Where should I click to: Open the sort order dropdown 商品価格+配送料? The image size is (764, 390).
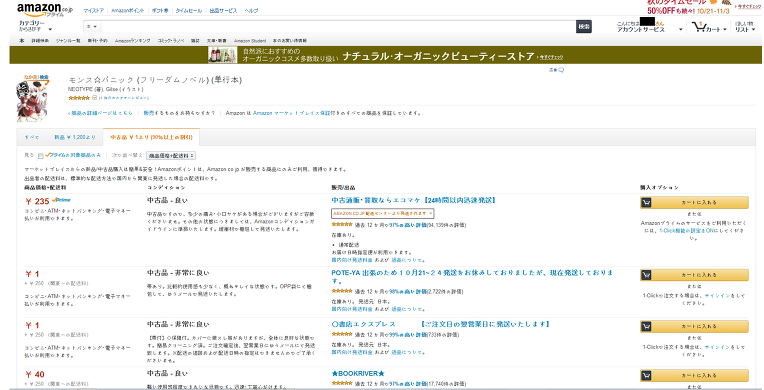coord(171,156)
